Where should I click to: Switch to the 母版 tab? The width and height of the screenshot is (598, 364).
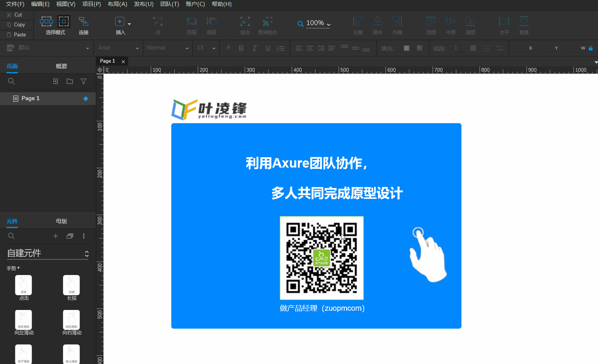[x=62, y=221]
